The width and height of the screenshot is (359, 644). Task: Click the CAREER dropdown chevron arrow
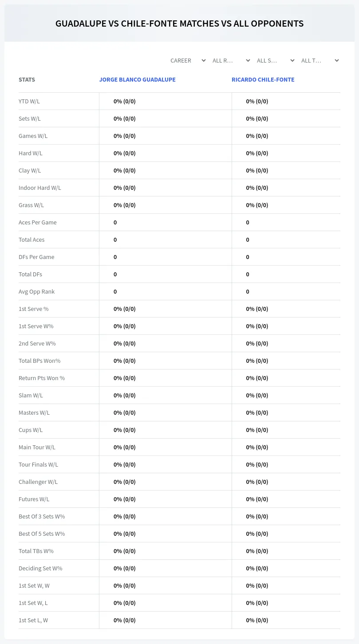point(204,60)
